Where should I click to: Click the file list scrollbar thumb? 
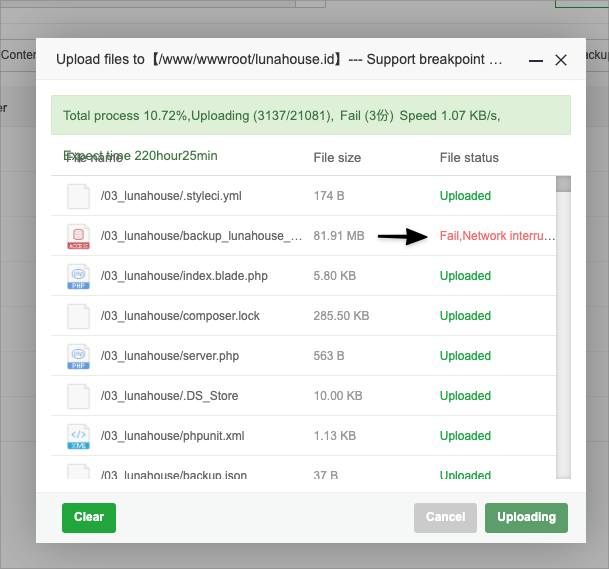(x=563, y=184)
